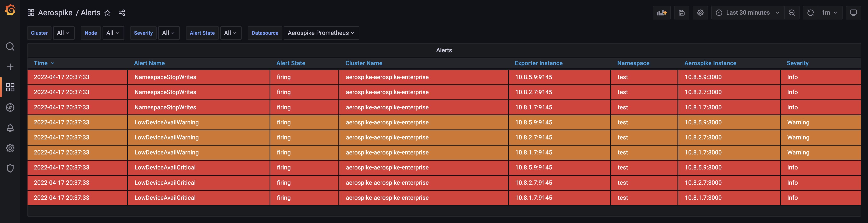Refresh the dashboard

[810, 13]
